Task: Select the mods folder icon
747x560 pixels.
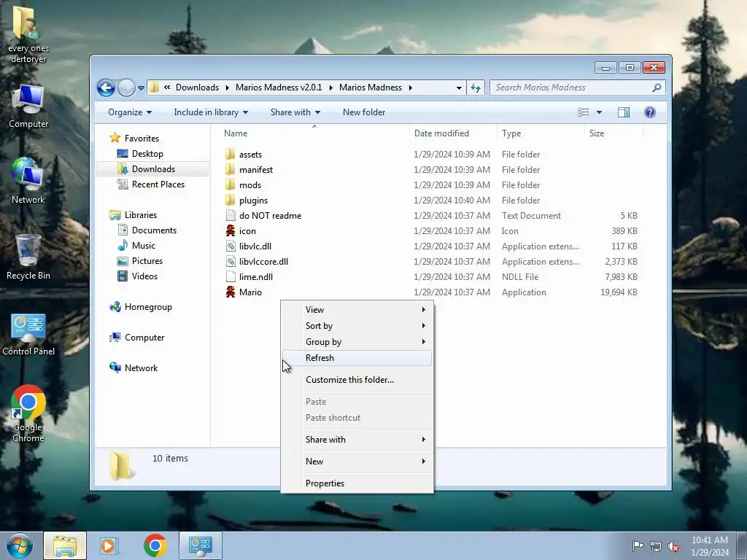Action: click(x=231, y=184)
